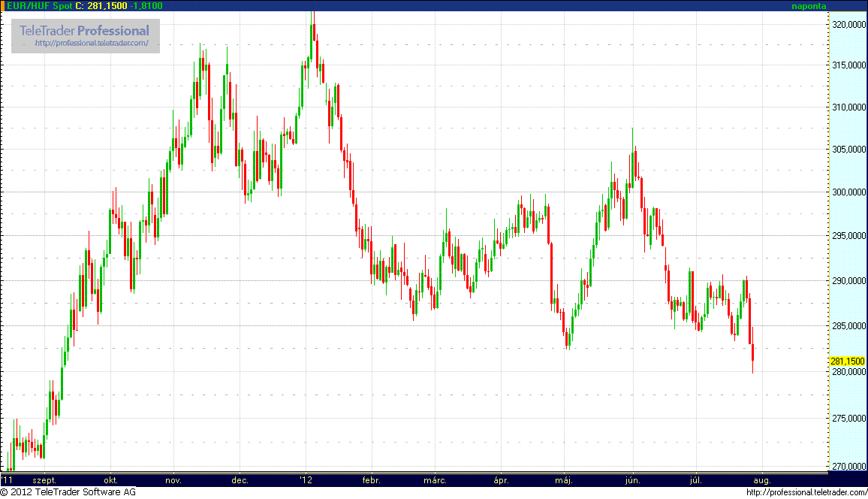Click the 2012 TeleTrader Software AG copyright text

(x=68, y=492)
